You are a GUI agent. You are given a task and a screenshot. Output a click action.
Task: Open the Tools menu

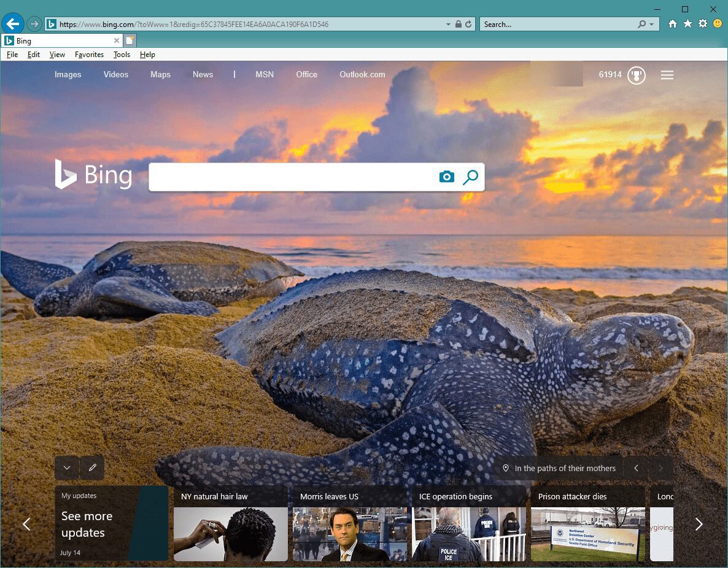click(122, 55)
